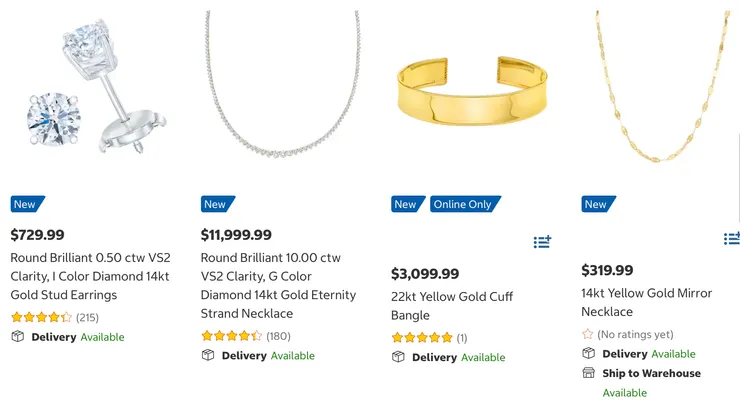This screenshot has width=740, height=400.
Task: Click diamond eternity necklace product image
Action: click(277, 92)
